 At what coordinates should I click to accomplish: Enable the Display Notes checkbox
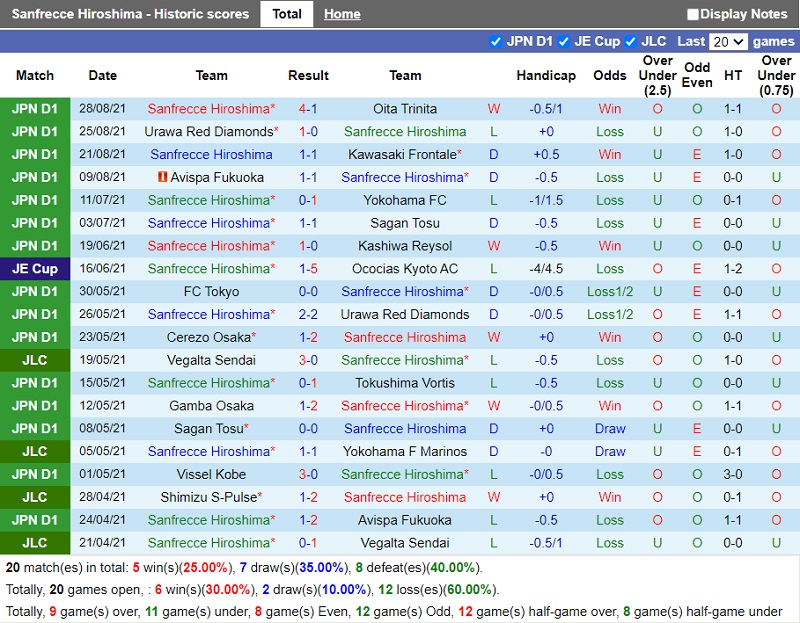coord(693,15)
